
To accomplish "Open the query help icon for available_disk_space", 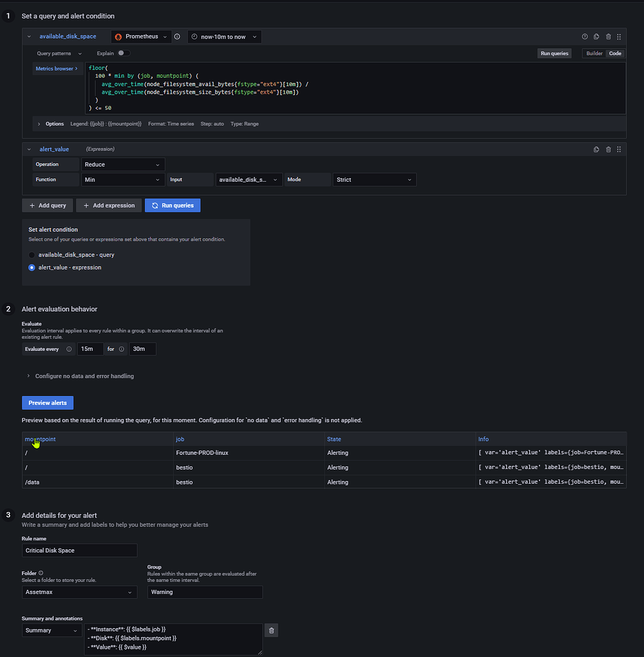I will 585,37.
